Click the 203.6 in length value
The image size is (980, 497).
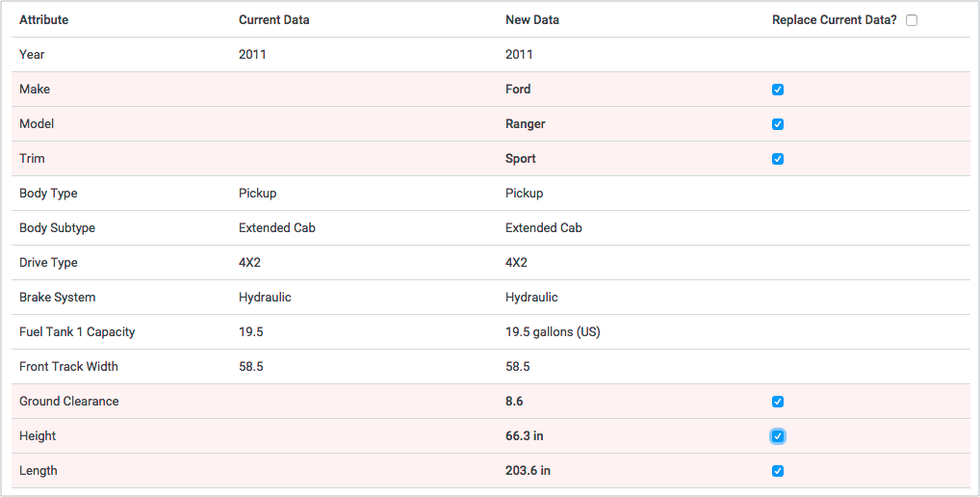point(528,471)
